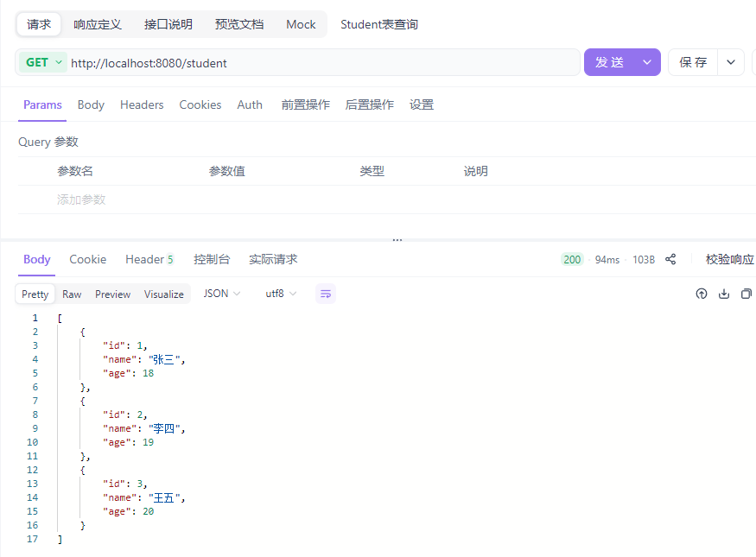Viewport: 756px width, 557px height.
Task: Click the 200 status code indicator
Action: [x=573, y=259]
